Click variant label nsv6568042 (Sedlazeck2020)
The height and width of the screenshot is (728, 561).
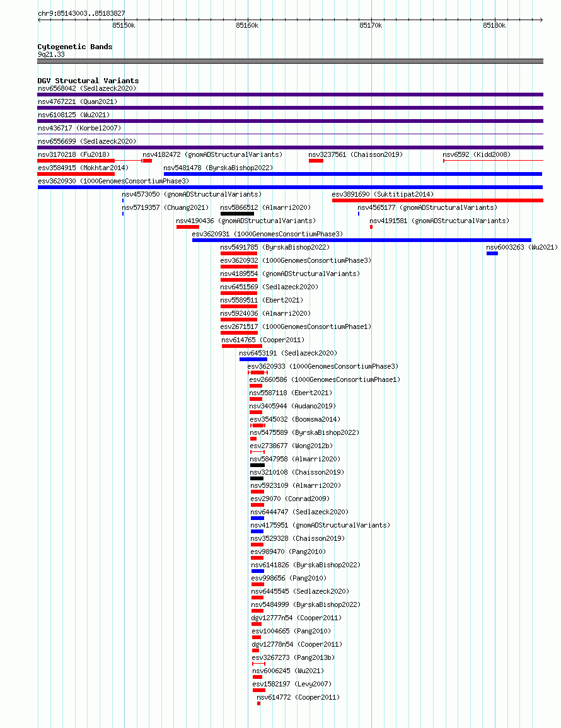[87, 88]
